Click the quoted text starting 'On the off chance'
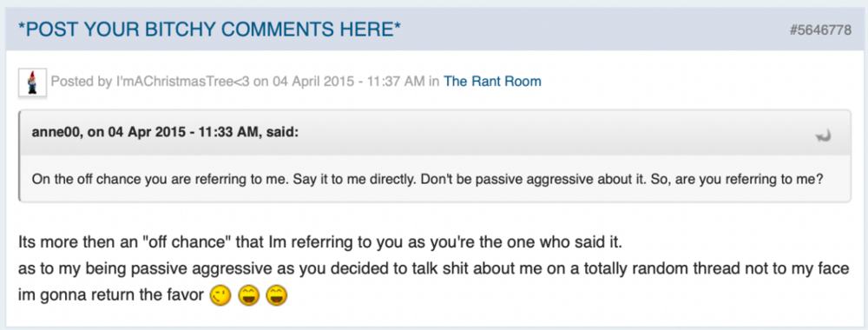 click(x=427, y=180)
